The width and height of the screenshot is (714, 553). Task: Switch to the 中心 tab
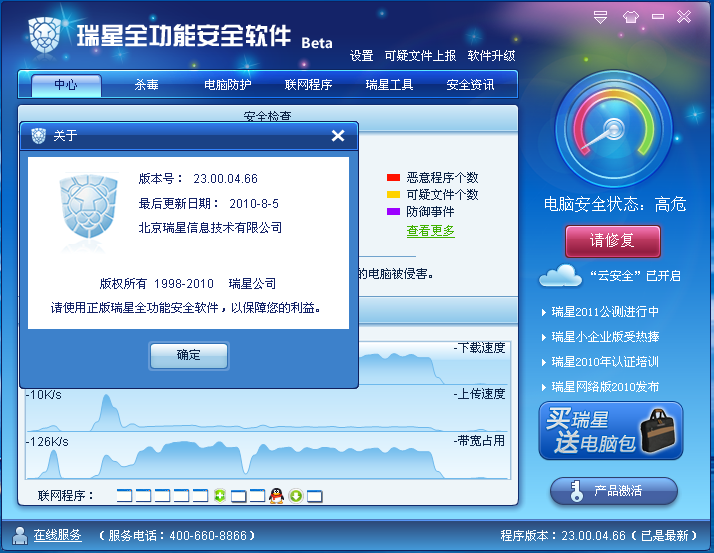66,85
